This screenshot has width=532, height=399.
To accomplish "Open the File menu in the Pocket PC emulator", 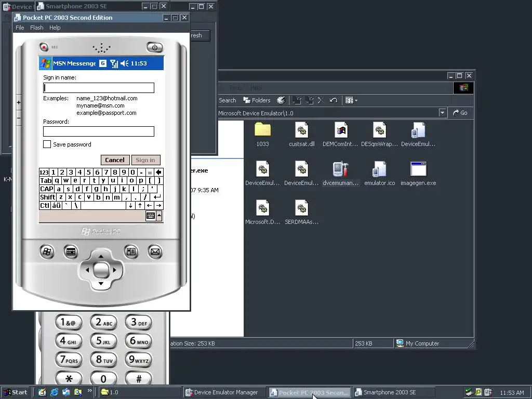I will coord(20,28).
